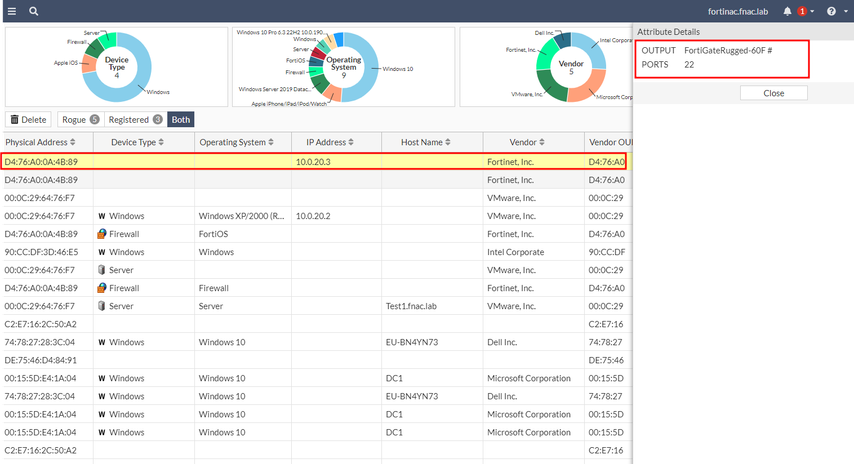Click Vendor OUI column header
854x464 pixels.
point(611,142)
